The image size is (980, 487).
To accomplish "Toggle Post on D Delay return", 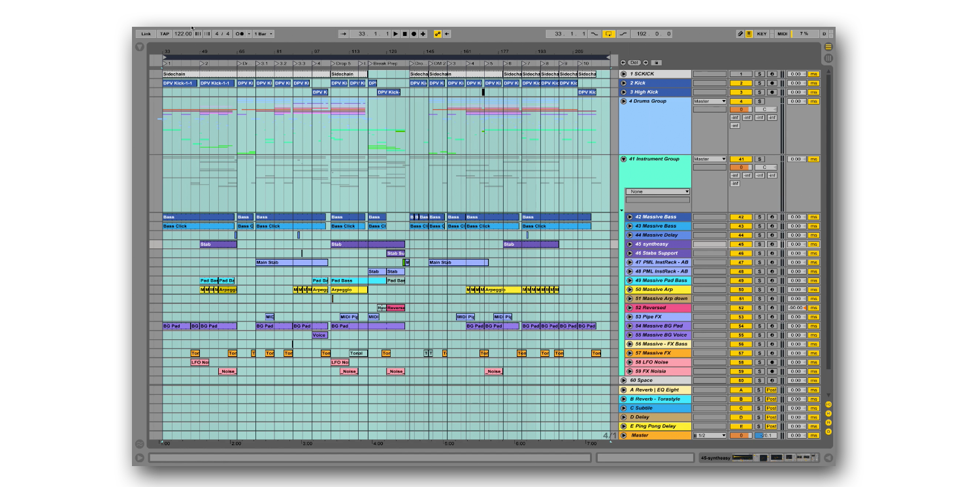I will coord(772,417).
